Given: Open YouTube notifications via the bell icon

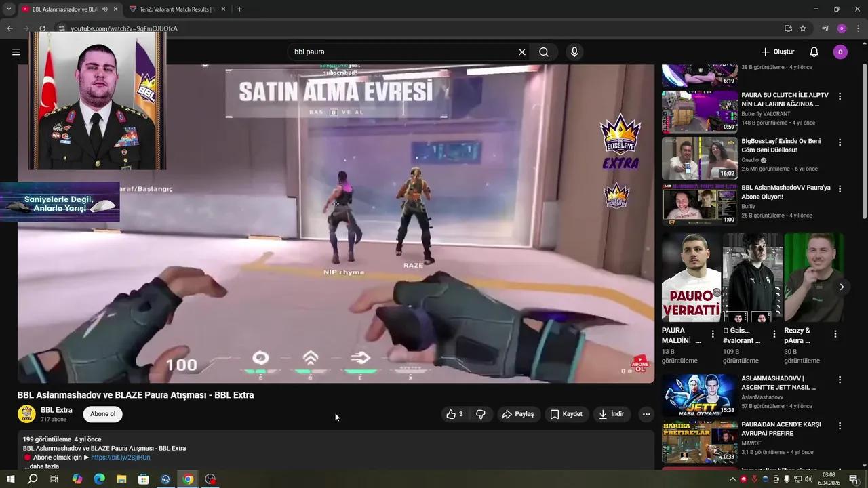Looking at the screenshot, I should pyautogui.click(x=813, y=52).
